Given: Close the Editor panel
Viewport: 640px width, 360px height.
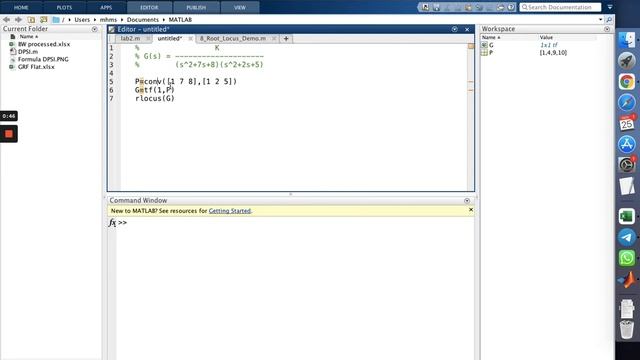Looking at the screenshot, I should (x=467, y=29).
